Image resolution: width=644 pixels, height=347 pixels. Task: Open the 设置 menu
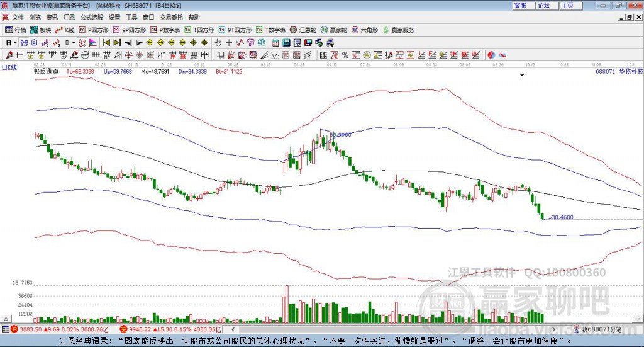[x=114, y=17]
